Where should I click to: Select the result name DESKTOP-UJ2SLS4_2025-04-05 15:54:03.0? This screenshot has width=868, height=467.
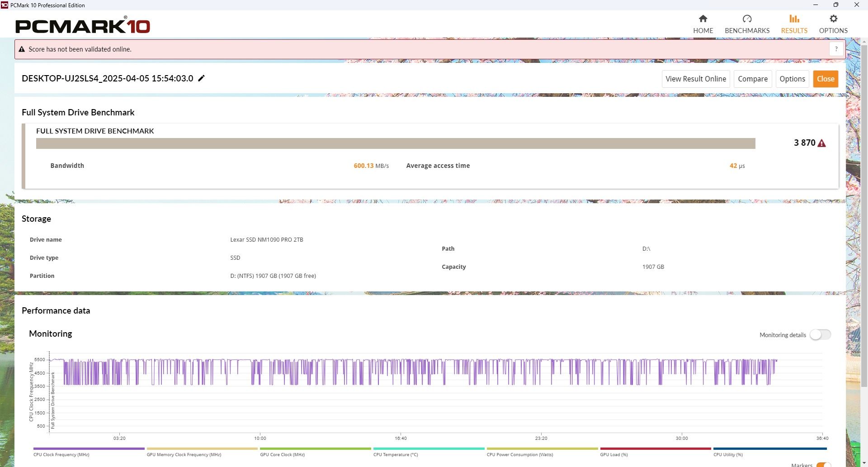point(108,78)
